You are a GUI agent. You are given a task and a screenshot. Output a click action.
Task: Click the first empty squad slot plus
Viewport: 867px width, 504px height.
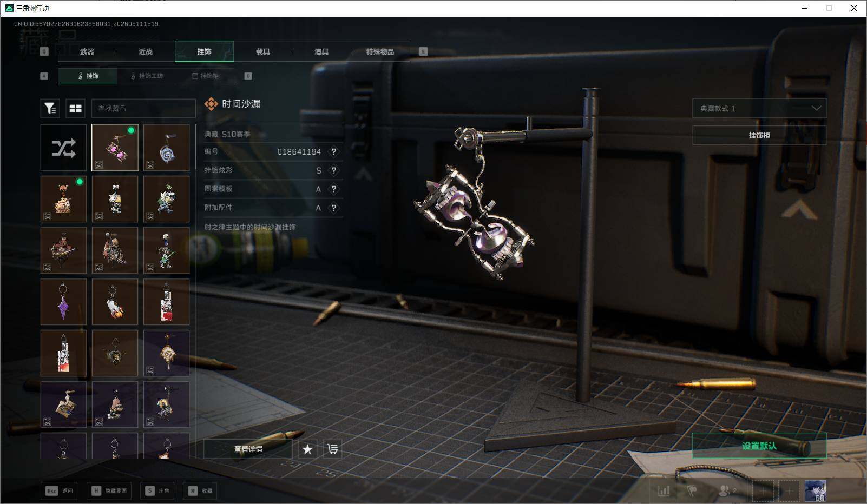tap(763, 490)
